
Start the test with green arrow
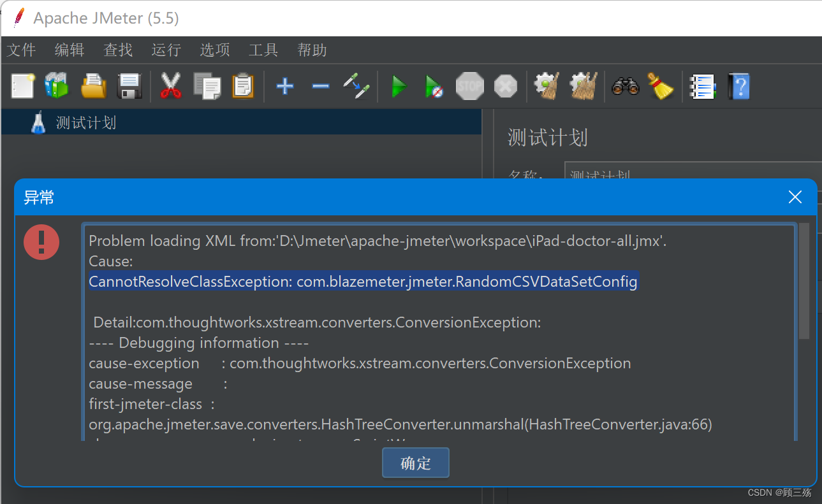pos(399,85)
